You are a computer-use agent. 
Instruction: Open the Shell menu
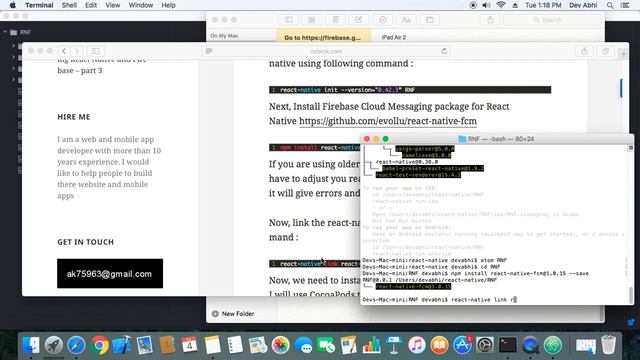[69, 5]
